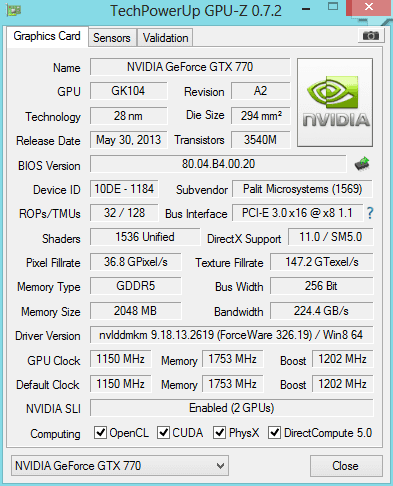The image size is (393, 486).
Task: Switch to the Validation tab
Action: pyautogui.click(x=165, y=38)
